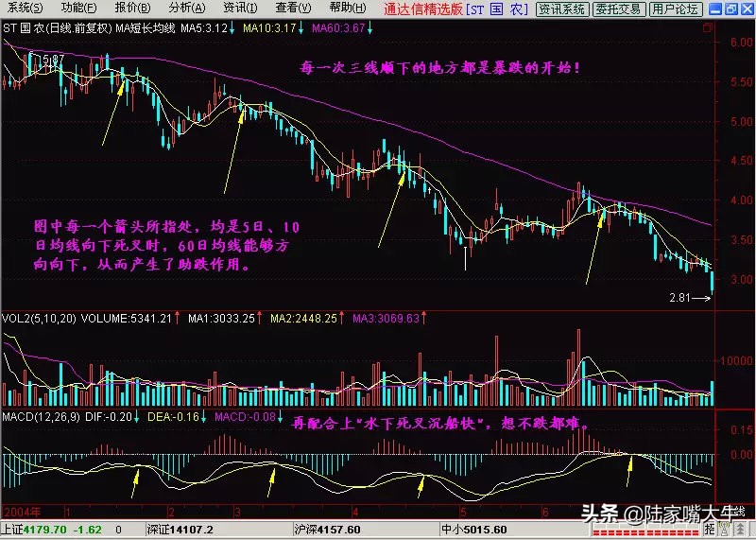Click the 委托交易 button
This screenshot has height=540, width=756.
click(618, 9)
